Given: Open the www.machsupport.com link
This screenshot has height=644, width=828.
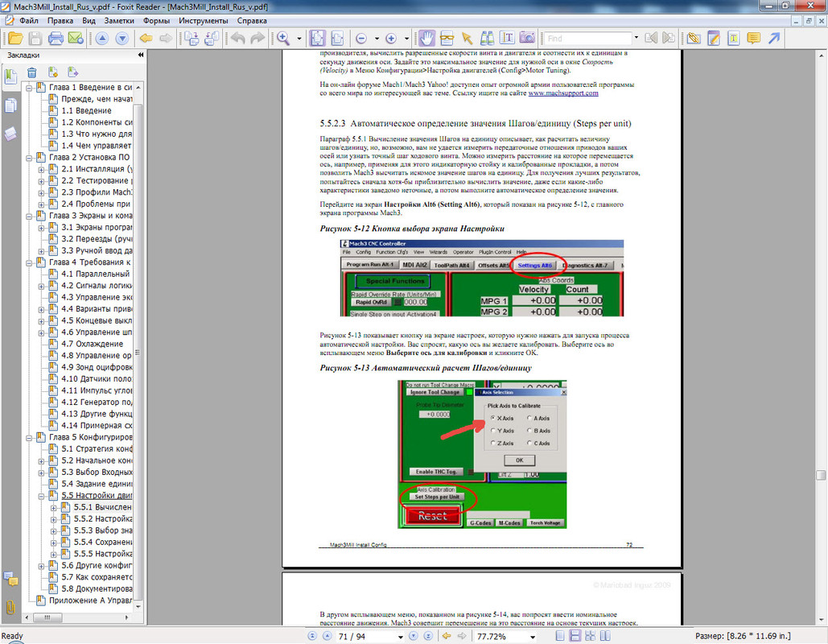Looking at the screenshot, I should [x=563, y=93].
